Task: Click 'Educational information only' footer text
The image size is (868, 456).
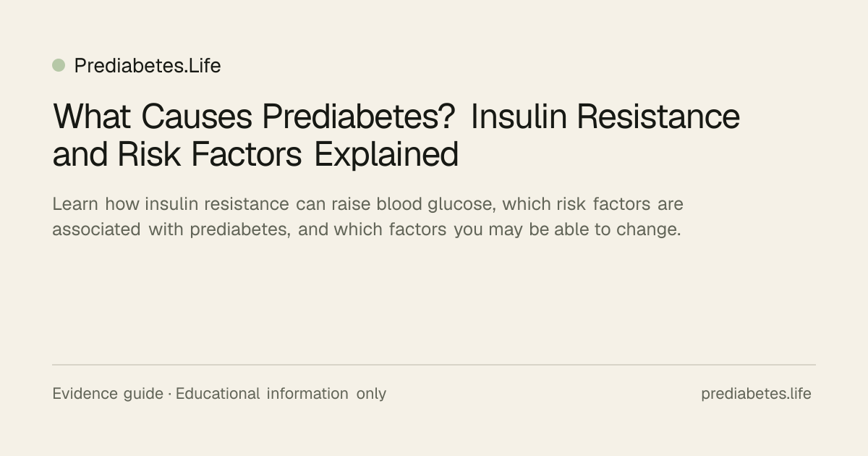Action: [281, 394]
